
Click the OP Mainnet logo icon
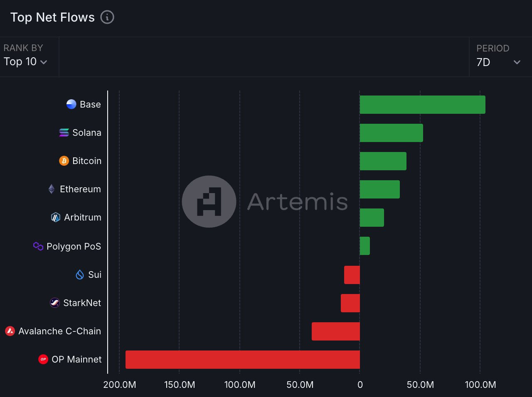(x=43, y=359)
